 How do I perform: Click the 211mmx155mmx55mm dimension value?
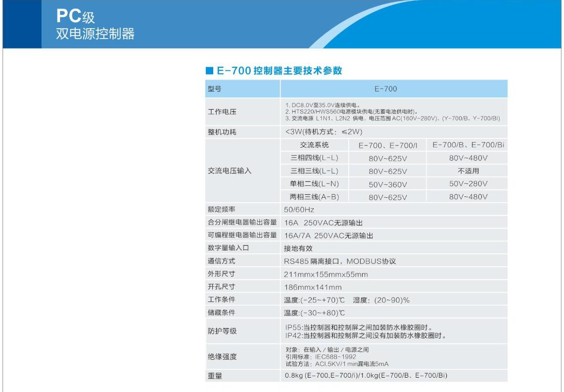[326, 274]
